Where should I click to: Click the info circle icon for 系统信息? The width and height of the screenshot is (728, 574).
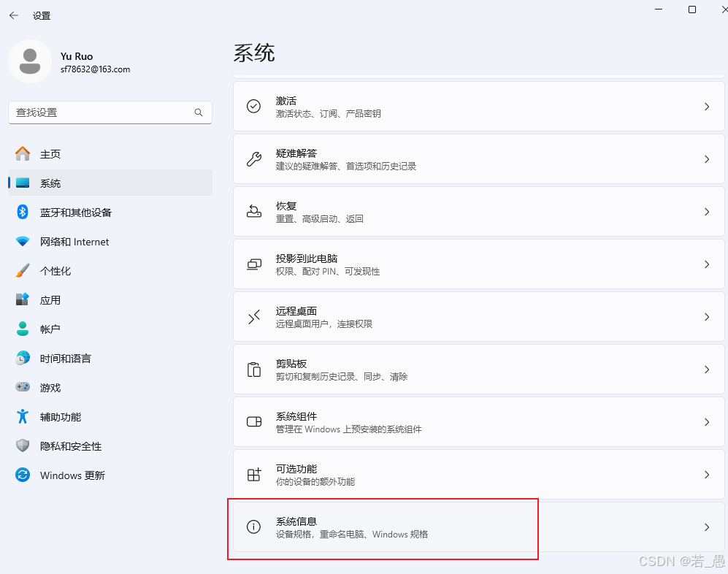[x=253, y=527]
